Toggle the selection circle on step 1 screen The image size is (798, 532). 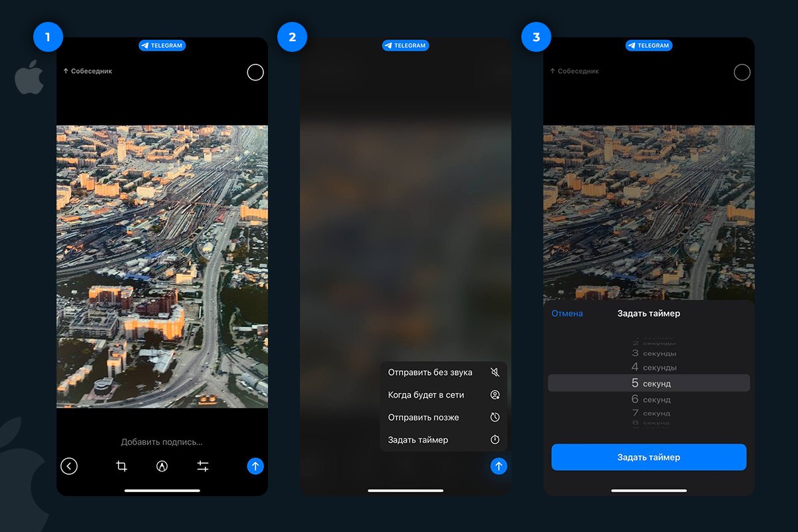[255, 72]
